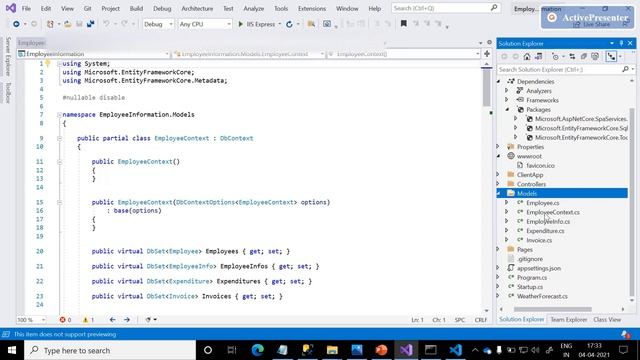Collapse the Dependencies node

point(498,81)
